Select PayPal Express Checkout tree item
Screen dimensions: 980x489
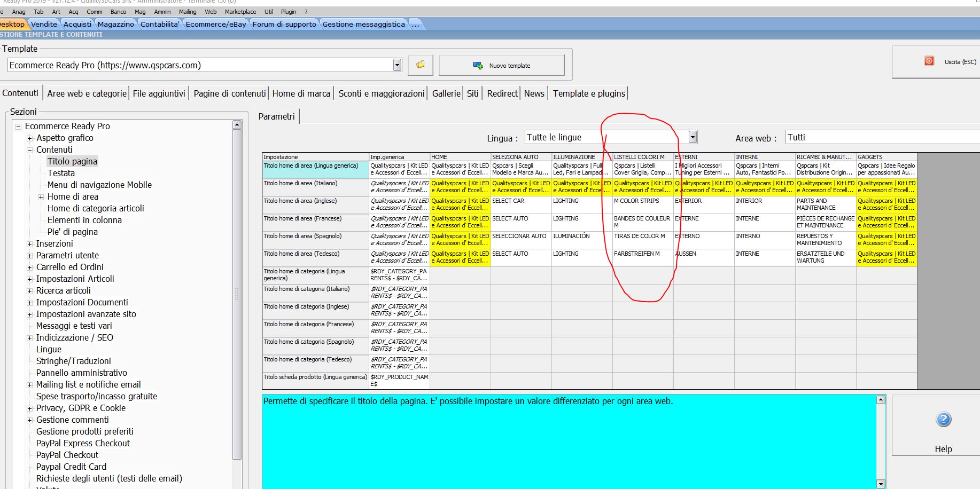pyautogui.click(x=83, y=443)
